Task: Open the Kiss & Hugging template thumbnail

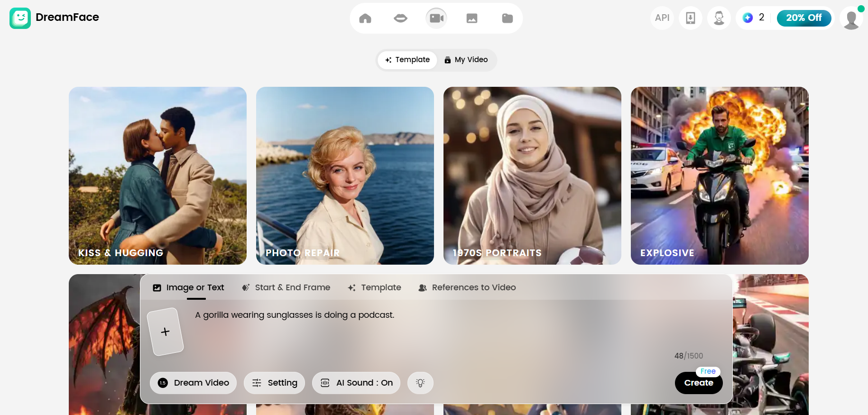Action: click(x=157, y=175)
